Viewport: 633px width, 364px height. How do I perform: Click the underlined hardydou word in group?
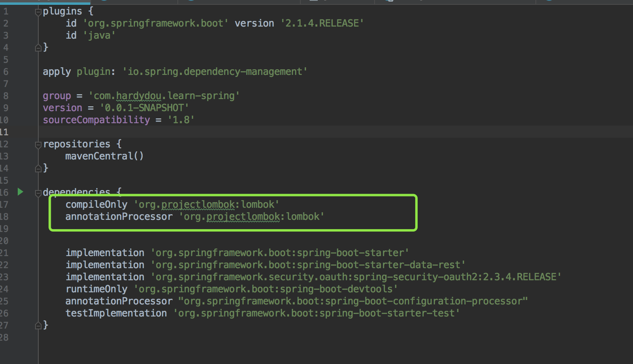pyautogui.click(x=139, y=96)
